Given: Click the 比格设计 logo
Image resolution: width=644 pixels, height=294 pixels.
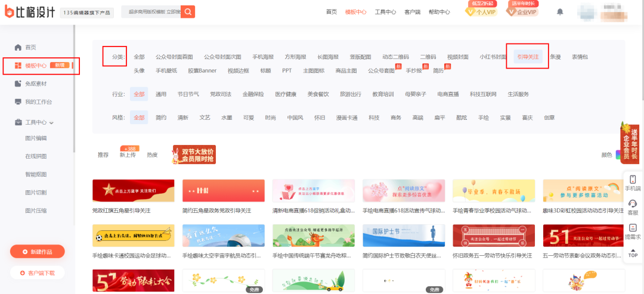Looking at the screenshot, I should [x=30, y=12].
